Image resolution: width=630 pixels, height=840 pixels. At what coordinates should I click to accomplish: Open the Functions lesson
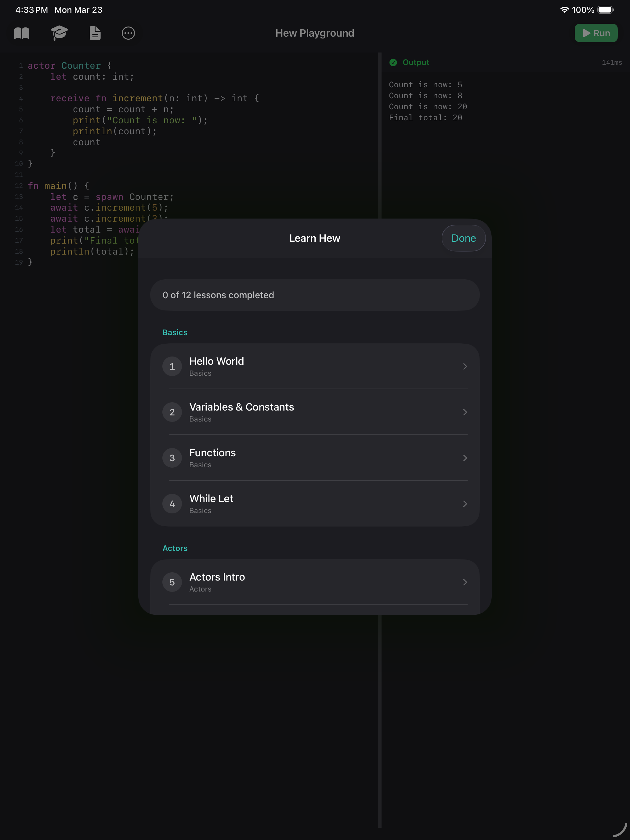(x=315, y=458)
